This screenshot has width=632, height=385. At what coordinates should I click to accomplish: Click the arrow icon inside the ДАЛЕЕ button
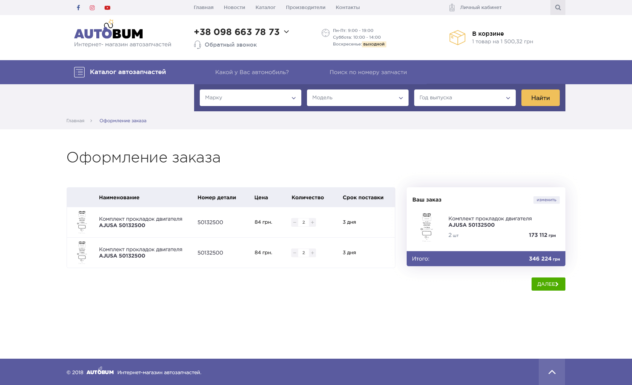(x=557, y=284)
